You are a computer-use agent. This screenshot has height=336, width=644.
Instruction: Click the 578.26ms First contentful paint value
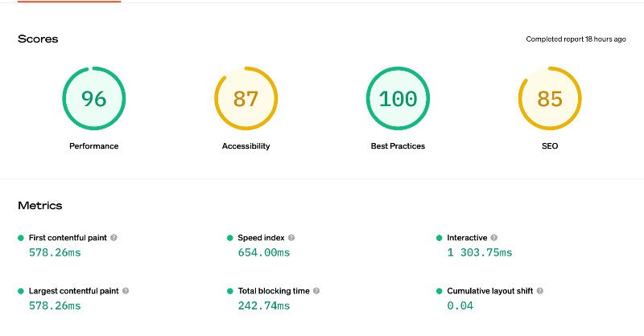click(x=55, y=252)
